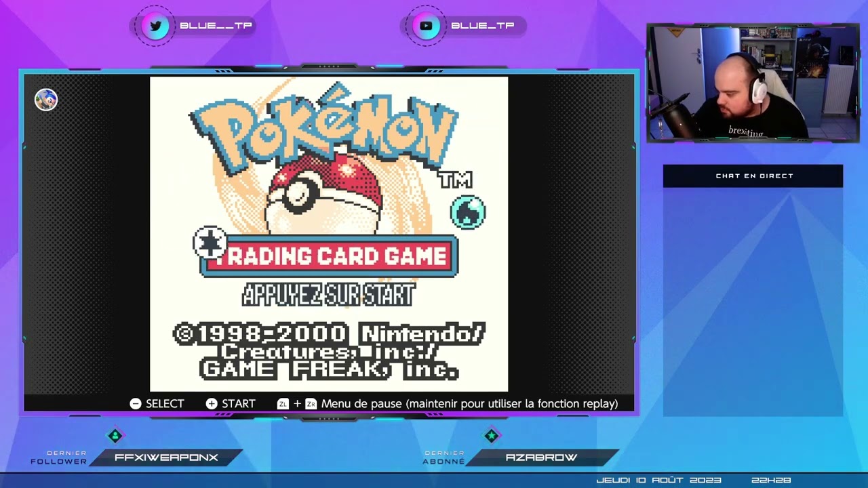The height and width of the screenshot is (488, 868).
Task: Click the black star energy icon
Action: pos(210,243)
